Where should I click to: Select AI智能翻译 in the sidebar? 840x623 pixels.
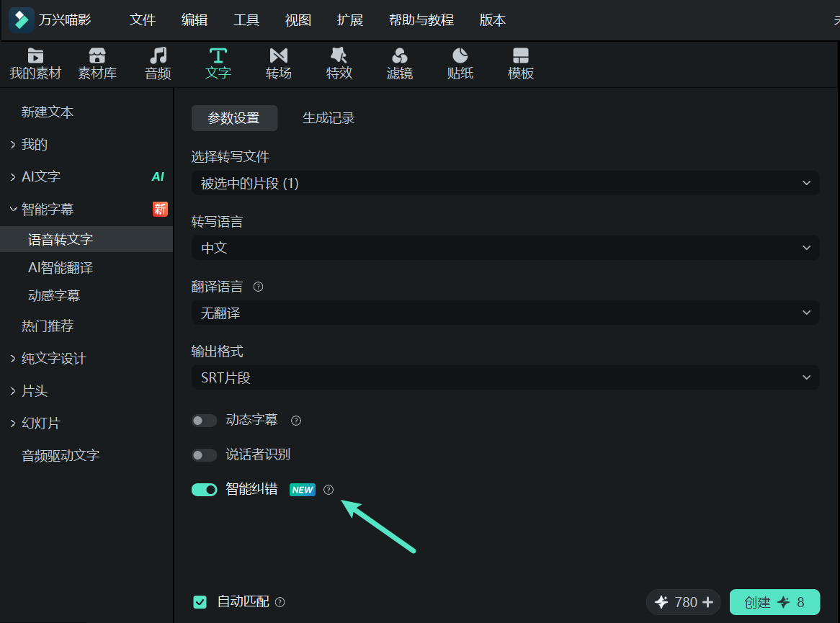[x=61, y=268]
